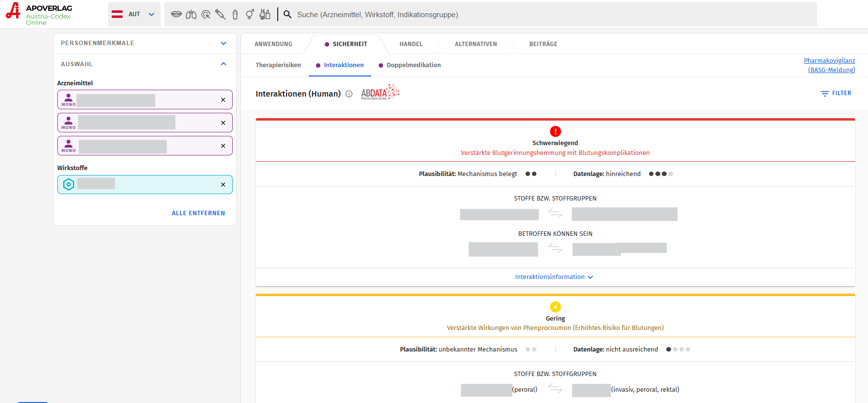Select the syringe (injection) icon
The height and width of the screenshot is (403, 868).
(x=220, y=14)
